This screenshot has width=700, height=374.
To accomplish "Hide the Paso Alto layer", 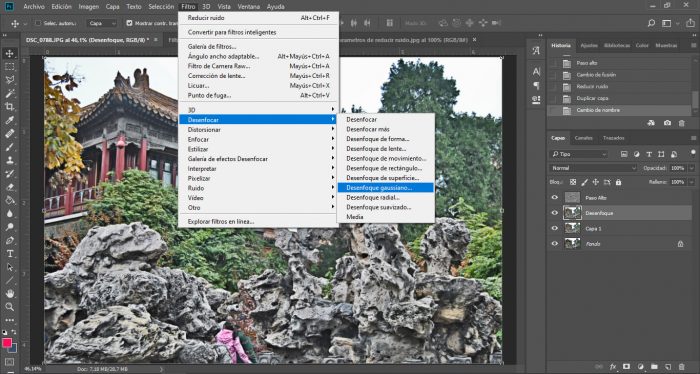I will click(x=555, y=197).
